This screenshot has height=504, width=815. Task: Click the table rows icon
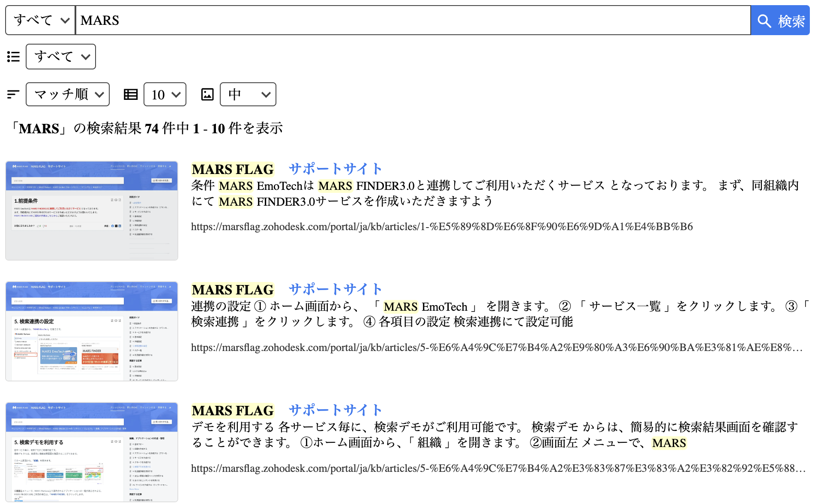pos(131,94)
